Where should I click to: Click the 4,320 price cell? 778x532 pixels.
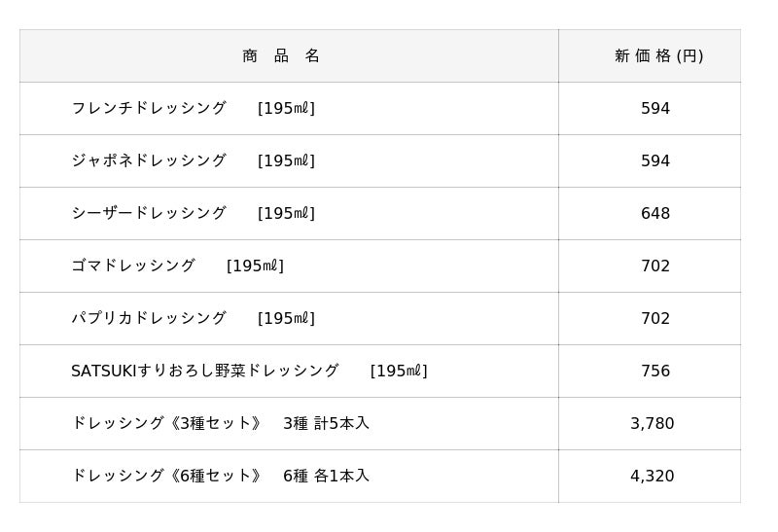click(x=652, y=477)
